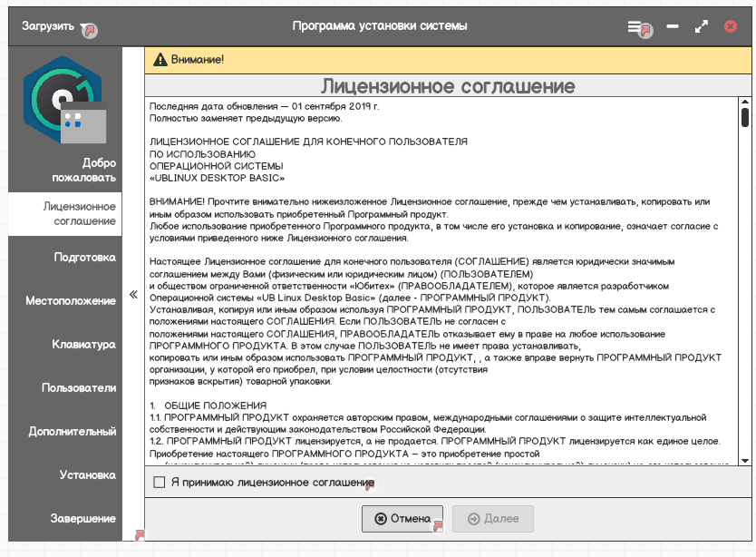756x557 pixels.
Task: Close the installer window
Action: (731, 26)
